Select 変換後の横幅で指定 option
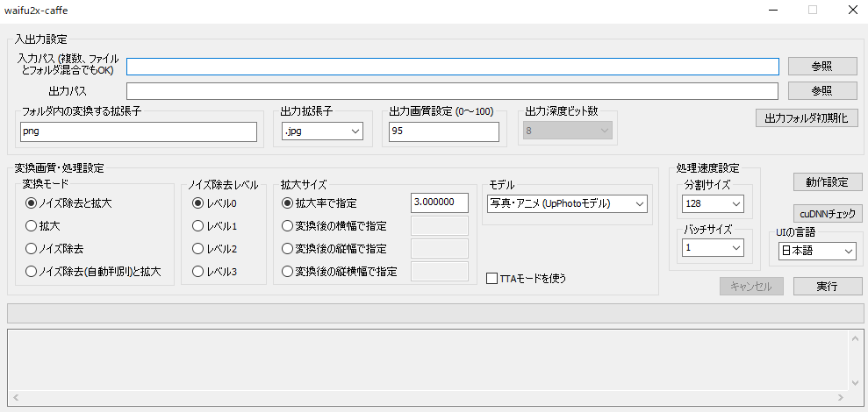 click(x=334, y=225)
